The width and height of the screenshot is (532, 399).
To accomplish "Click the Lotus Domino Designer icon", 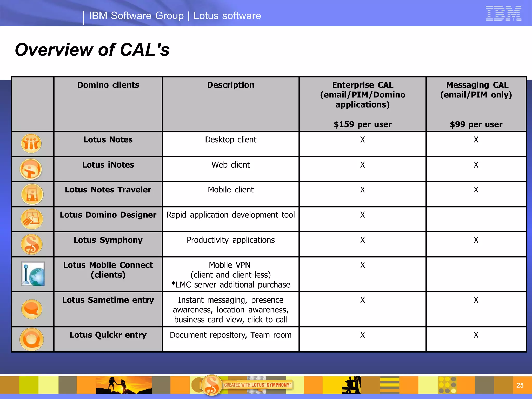I will 32,219.
